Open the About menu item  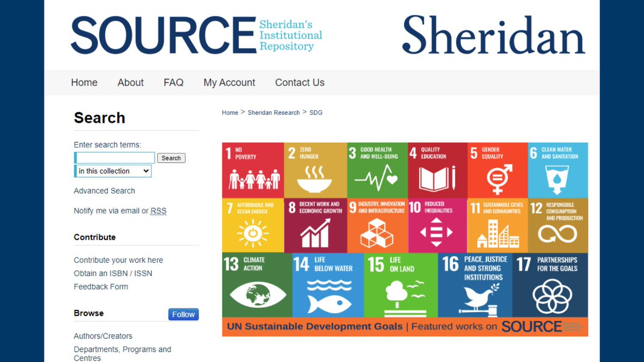pyautogui.click(x=130, y=83)
